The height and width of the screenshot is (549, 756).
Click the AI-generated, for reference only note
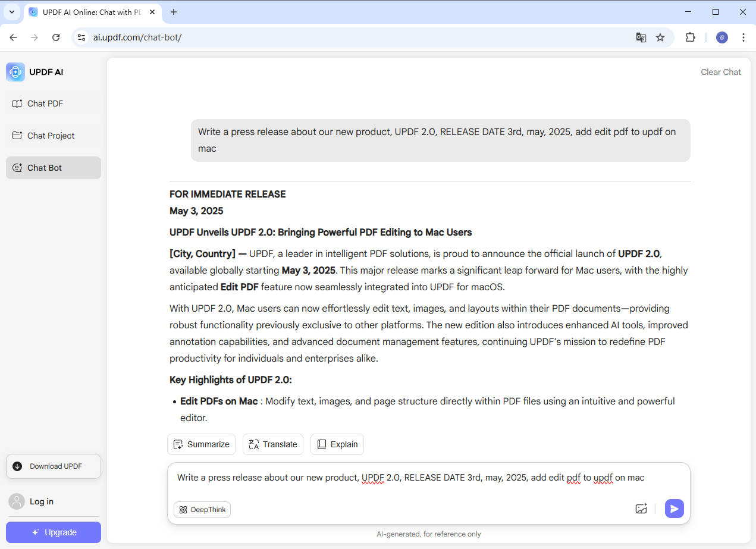click(x=429, y=534)
